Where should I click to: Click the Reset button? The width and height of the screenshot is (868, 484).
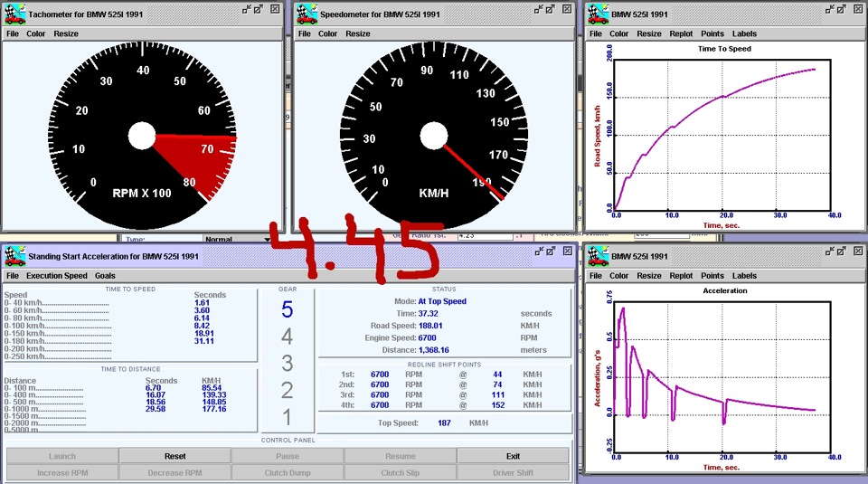(x=175, y=456)
